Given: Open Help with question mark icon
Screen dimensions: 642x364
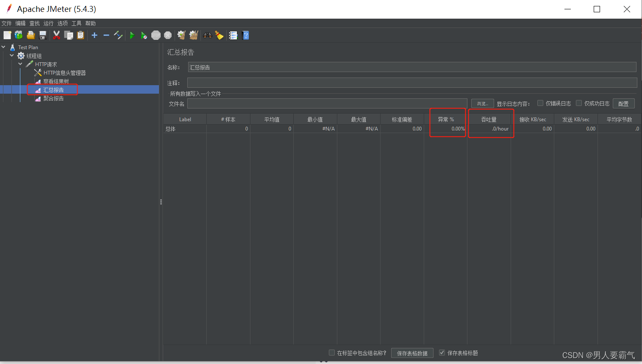Looking at the screenshot, I should 245,35.
